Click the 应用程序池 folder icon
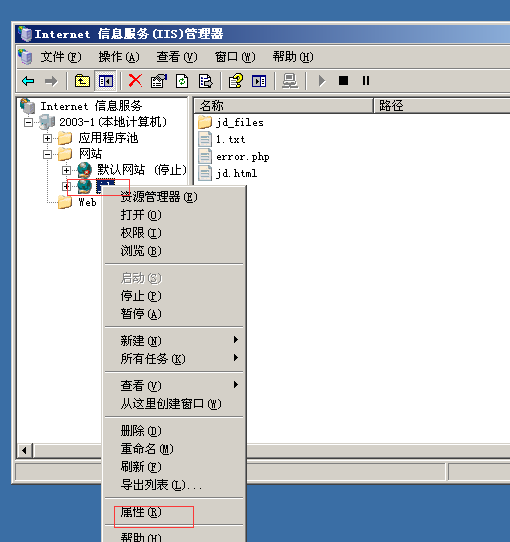This screenshot has width=510, height=542. tap(65, 138)
